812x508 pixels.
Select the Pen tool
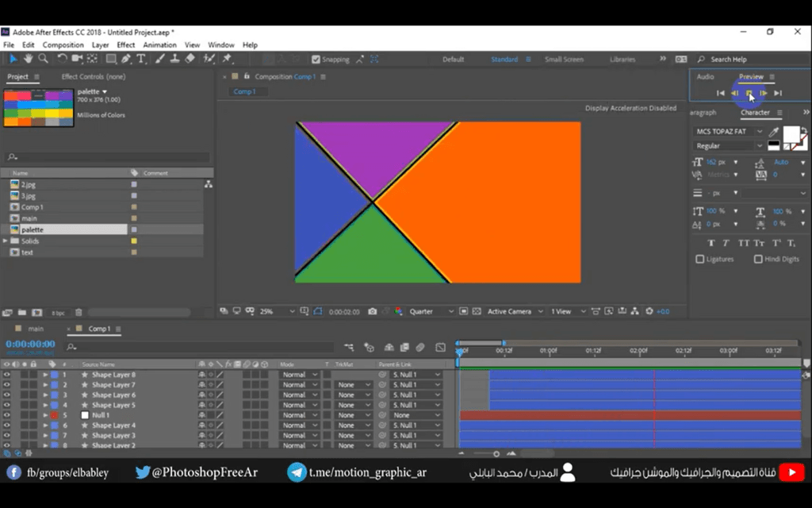tap(126, 59)
